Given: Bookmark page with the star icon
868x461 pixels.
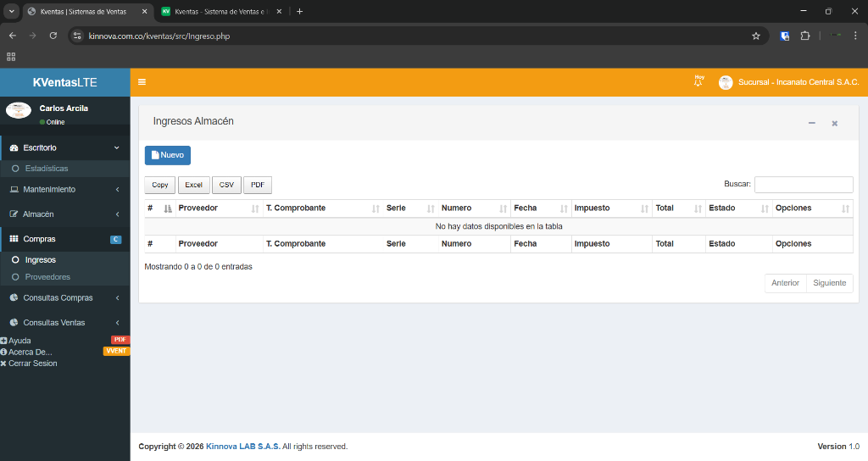Looking at the screenshot, I should click(755, 36).
